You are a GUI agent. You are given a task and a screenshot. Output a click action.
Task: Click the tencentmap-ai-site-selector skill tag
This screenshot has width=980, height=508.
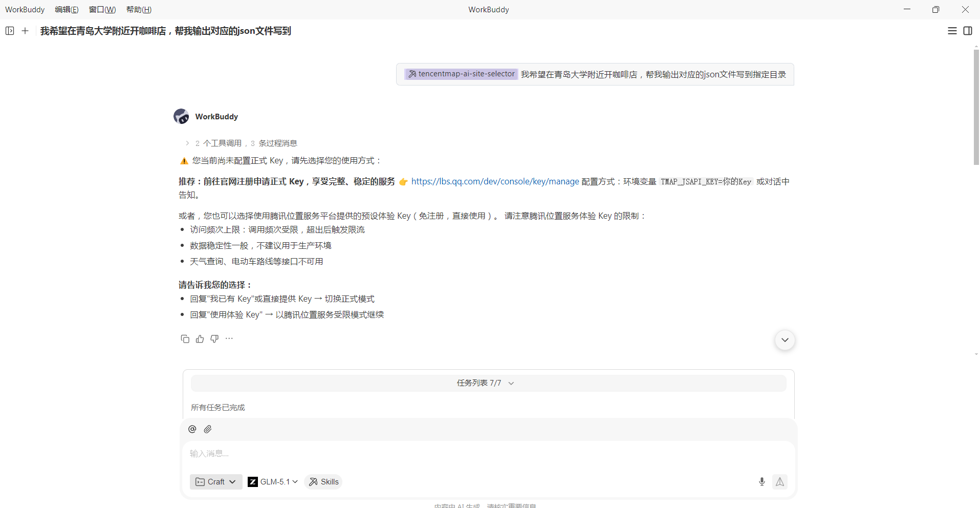tap(461, 74)
